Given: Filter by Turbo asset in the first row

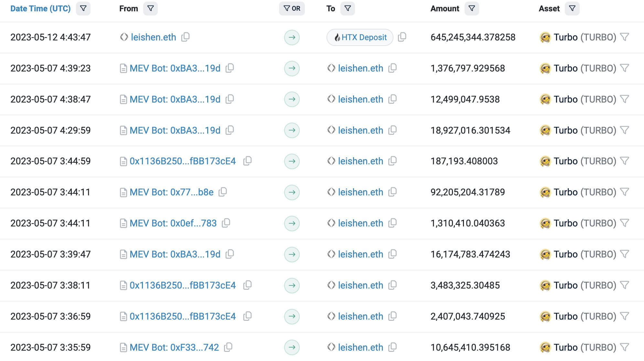Looking at the screenshot, I should click(x=625, y=37).
